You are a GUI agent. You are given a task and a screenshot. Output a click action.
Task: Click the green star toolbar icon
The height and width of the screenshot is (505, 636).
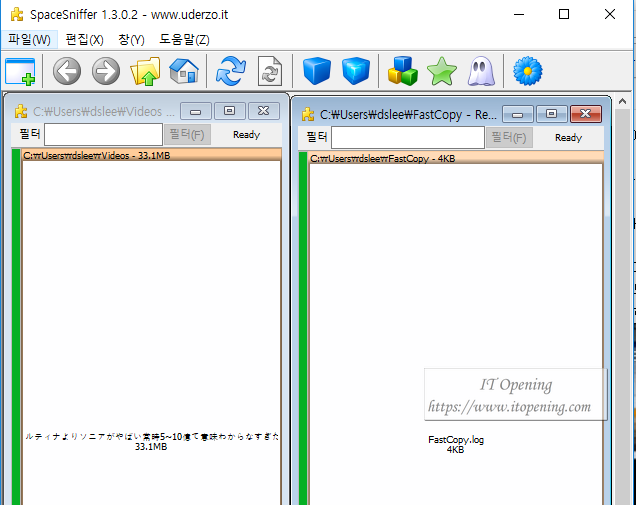[x=441, y=71]
